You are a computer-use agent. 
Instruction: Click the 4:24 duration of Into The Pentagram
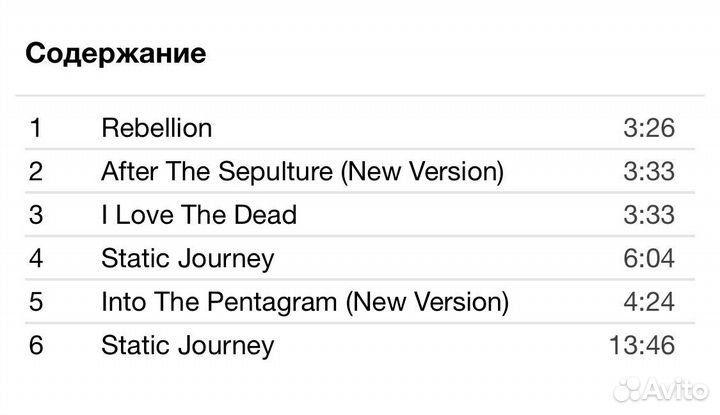pos(648,301)
